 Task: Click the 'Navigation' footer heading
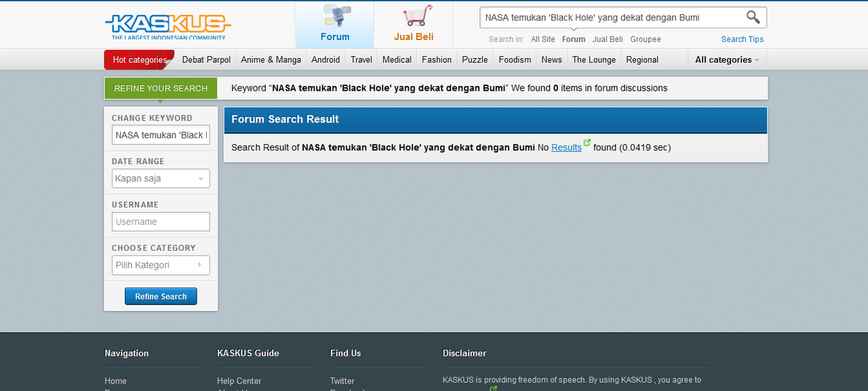126,353
